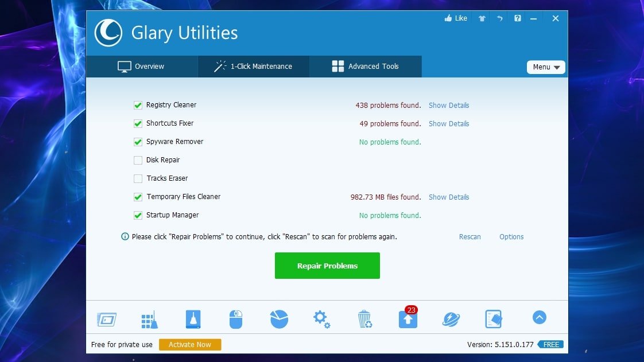Click the '982.73 MB files found.' text
The height and width of the screenshot is (362, 644).
[386, 197]
